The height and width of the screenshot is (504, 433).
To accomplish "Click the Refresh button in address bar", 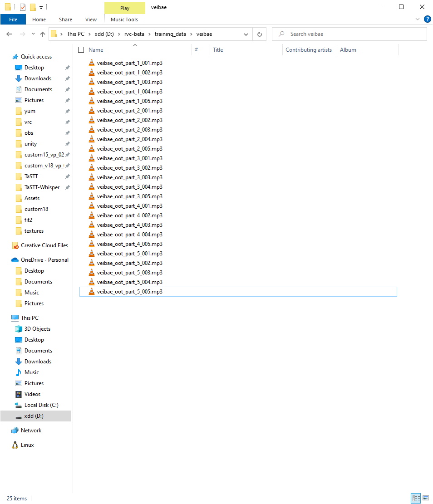I will (x=259, y=34).
